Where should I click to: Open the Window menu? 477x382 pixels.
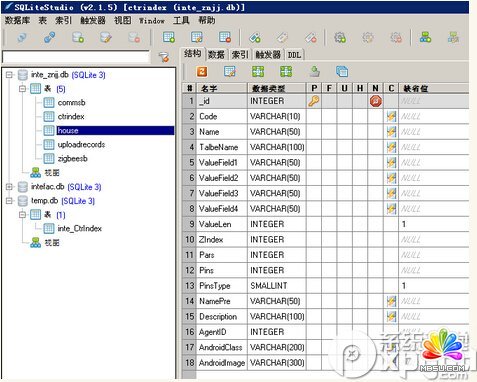click(152, 21)
